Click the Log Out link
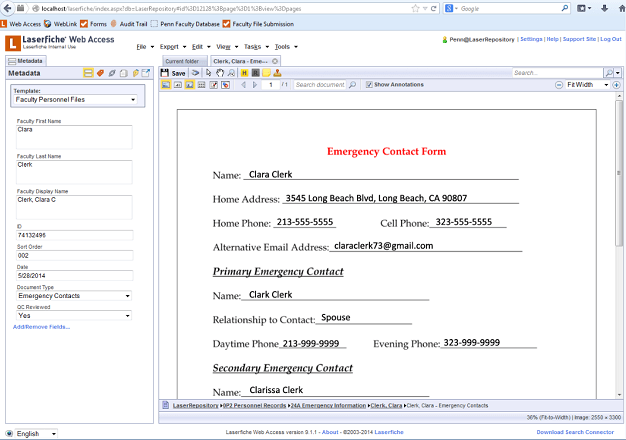The image size is (626, 440). (x=611, y=39)
